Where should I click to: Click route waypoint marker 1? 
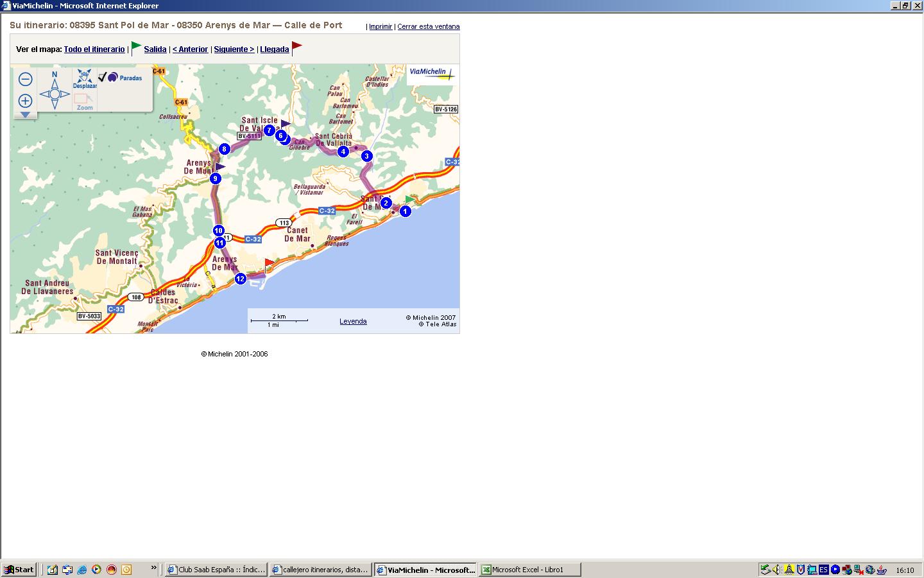click(405, 211)
